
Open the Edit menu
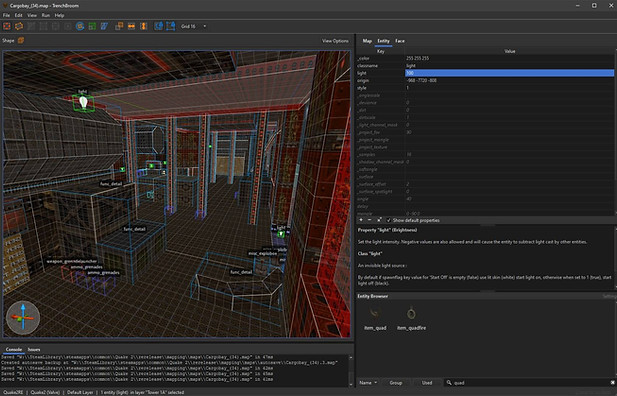click(18, 15)
